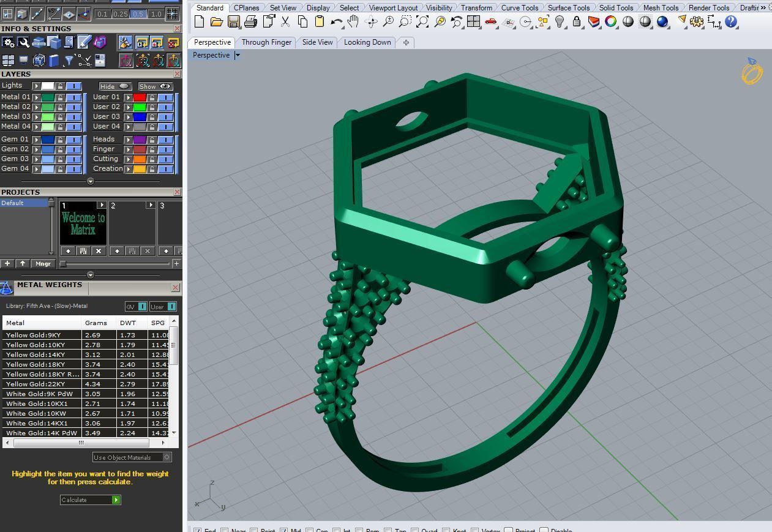This screenshot has height=532, width=772.
Task: Collapse the Projects panel with the divider arrow
Action: pos(91,275)
